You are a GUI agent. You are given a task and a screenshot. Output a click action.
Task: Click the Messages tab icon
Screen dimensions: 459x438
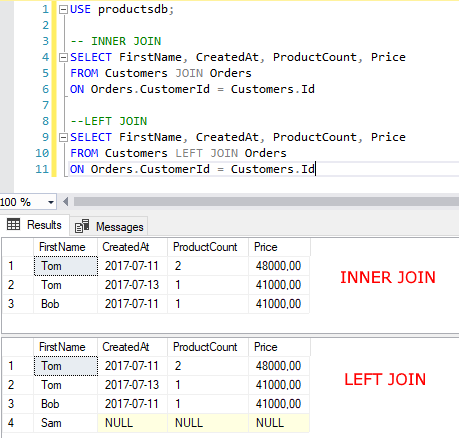point(82,226)
